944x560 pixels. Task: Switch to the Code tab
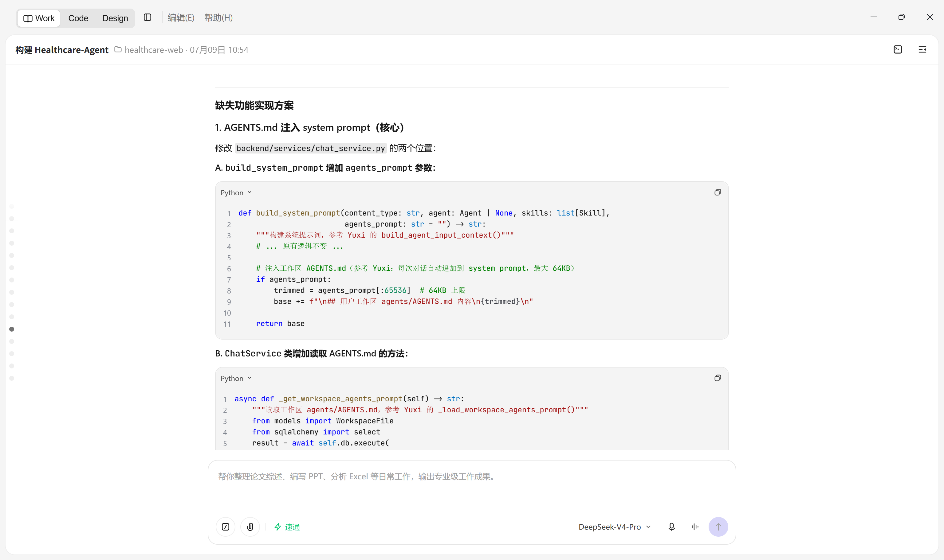(78, 18)
